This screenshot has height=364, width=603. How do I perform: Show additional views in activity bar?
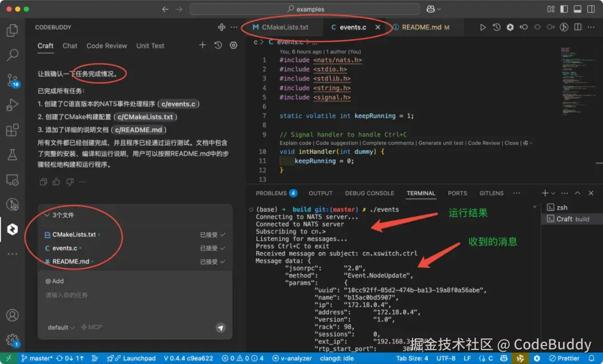pos(12,254)
